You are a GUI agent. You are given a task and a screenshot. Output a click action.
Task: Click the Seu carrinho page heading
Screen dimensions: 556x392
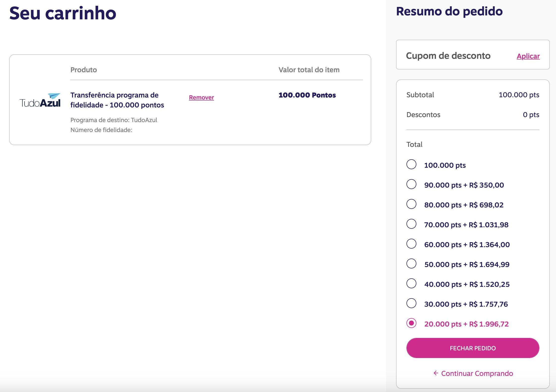click(x=63, y=13)
